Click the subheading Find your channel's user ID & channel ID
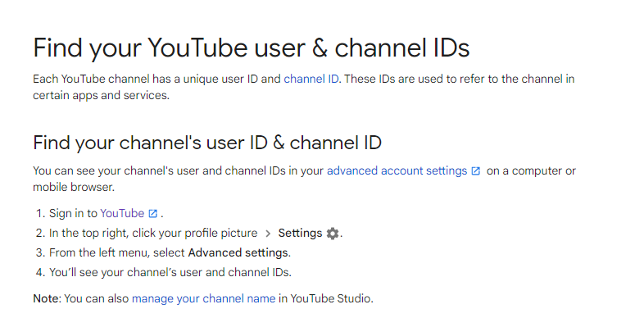 (207, 143)
